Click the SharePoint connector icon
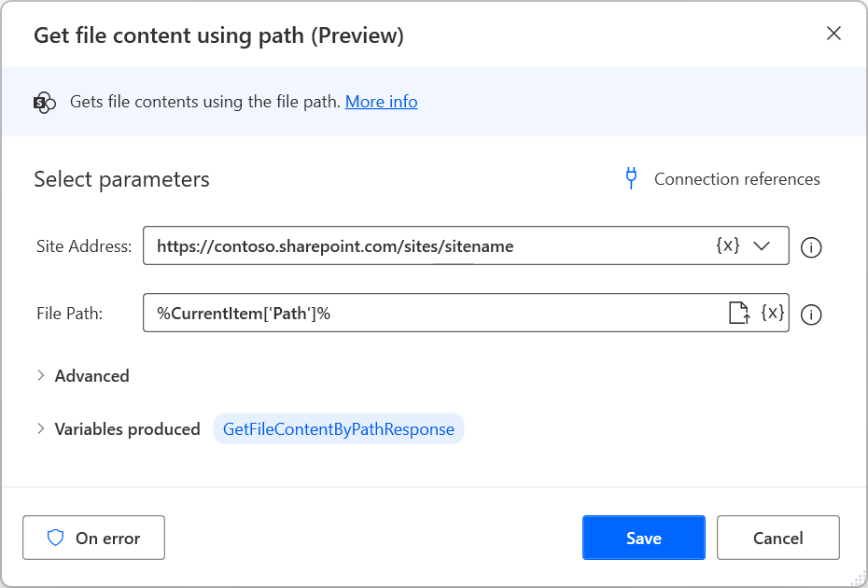Screen dimensions: 868x588 point(44,102)
